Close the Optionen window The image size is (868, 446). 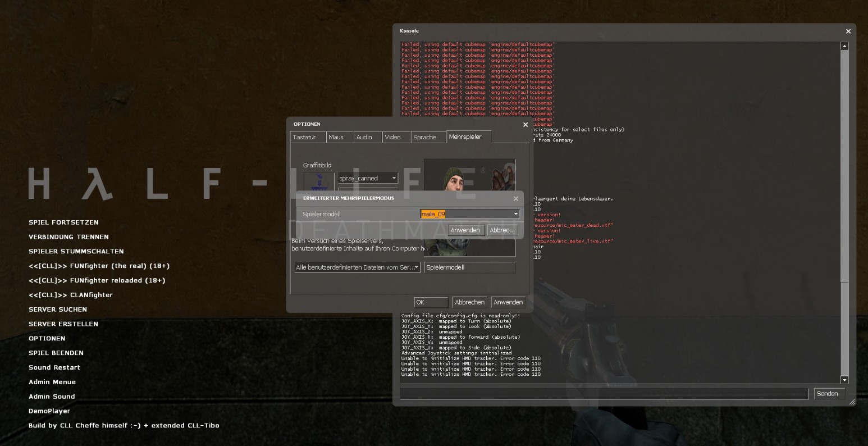[x=526, y=125]
